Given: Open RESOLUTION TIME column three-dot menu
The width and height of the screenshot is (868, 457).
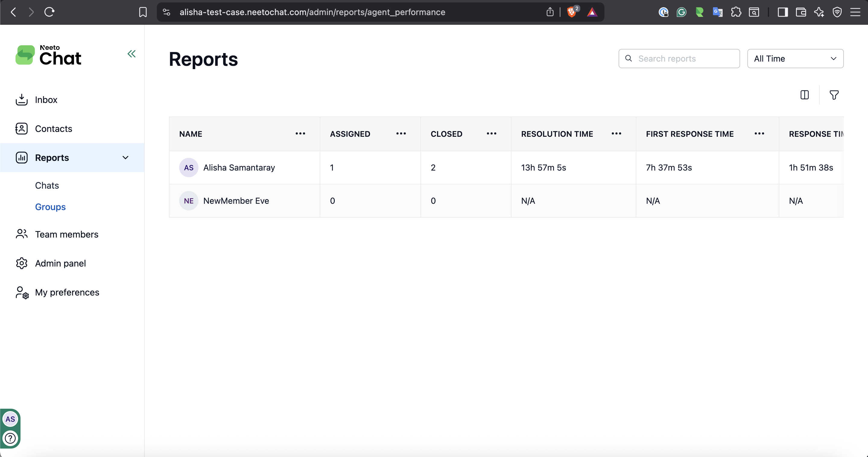Looking at the screenshot, I should (616, 133).
